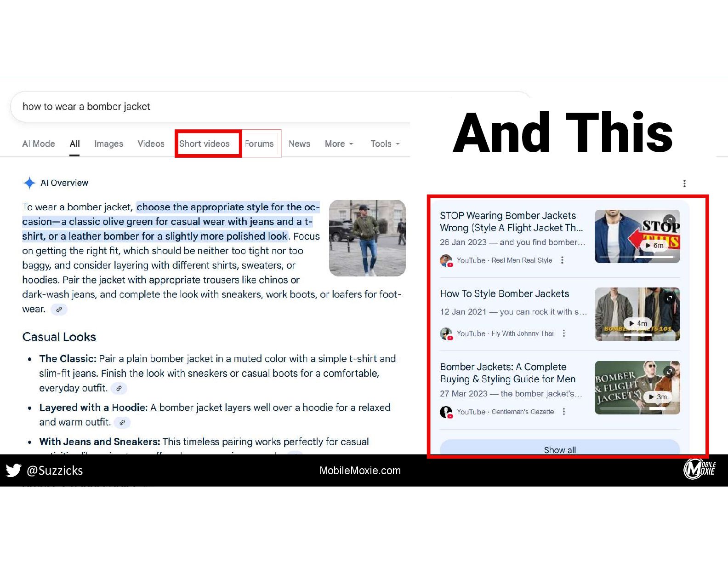Click the AI Overview sparkle icon
The width and height of the screenshot is (728, 563).
(x=29, y=183)
